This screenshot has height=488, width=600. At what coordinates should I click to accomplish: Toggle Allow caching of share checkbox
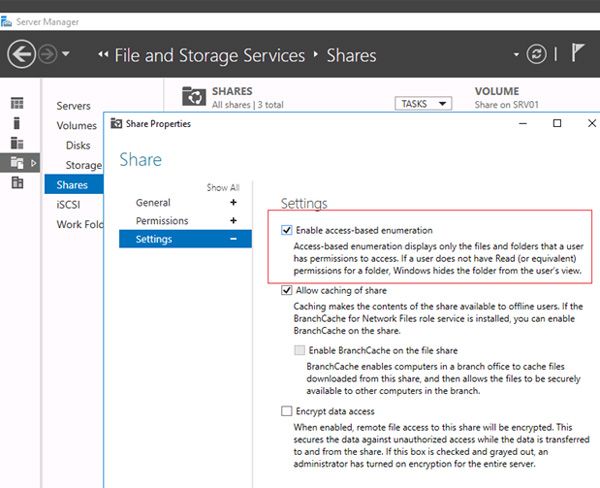tap(288, 290)
